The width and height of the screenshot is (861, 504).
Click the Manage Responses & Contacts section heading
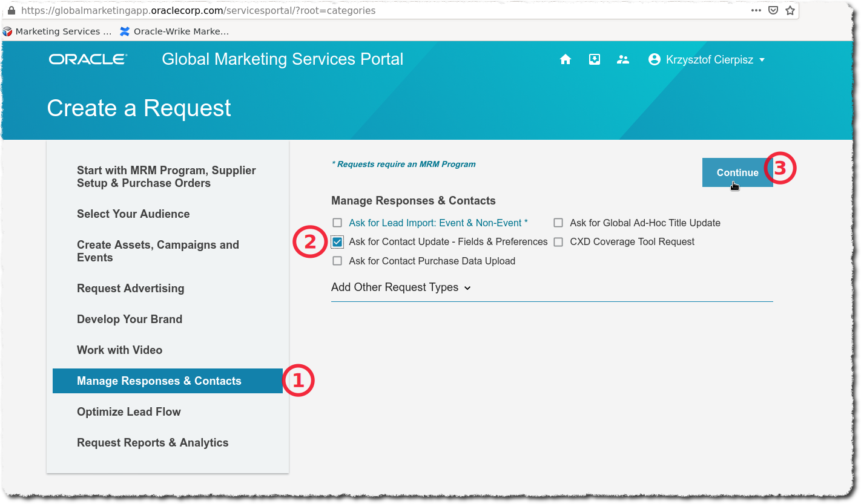click(x=414, y=201)
